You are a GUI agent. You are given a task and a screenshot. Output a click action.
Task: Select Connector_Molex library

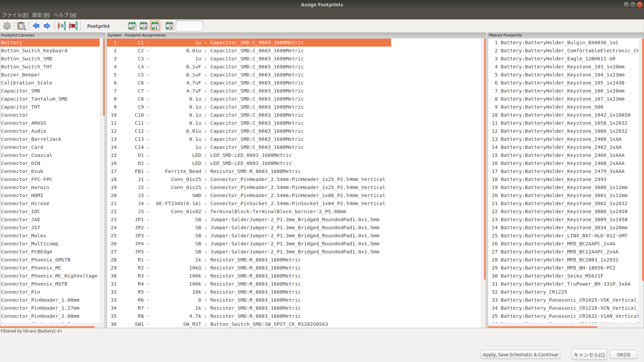[x=50, y=236]
